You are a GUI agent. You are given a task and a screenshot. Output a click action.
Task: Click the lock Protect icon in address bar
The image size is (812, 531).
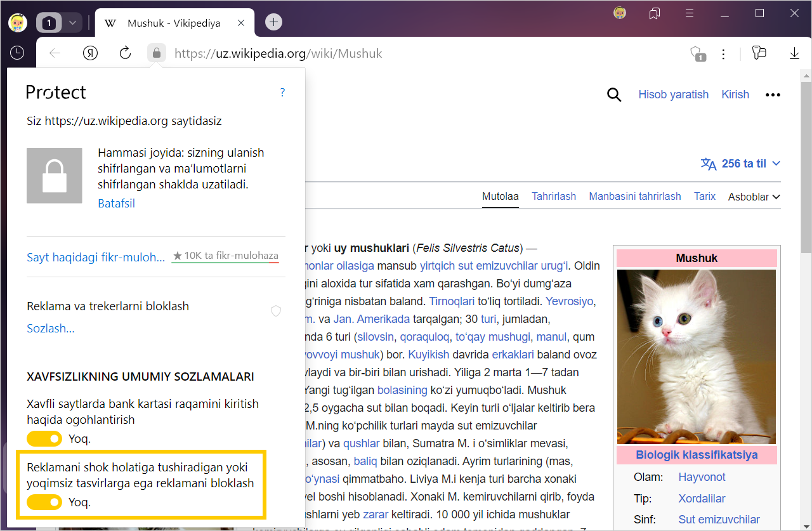[157, 53]
